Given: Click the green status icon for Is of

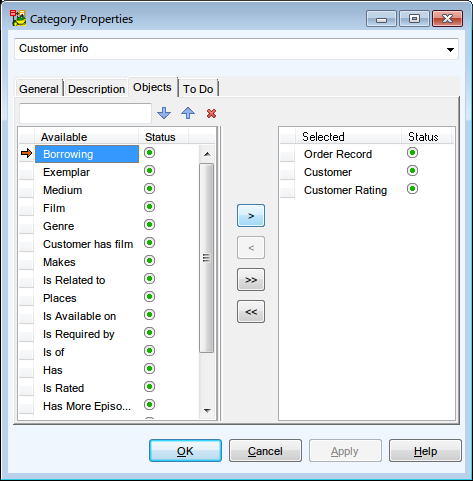Looking at the screenshot, I should click(x=150, y=351).
